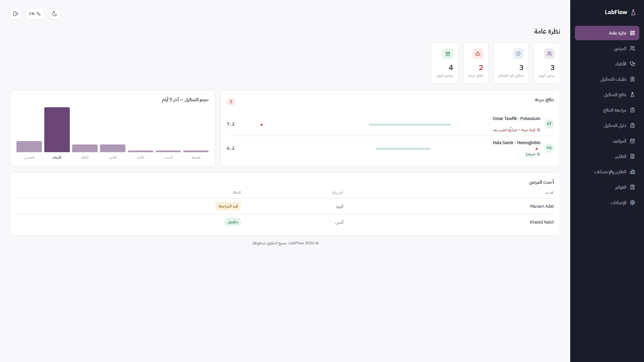Click the Hemoglobin reference range bar

[403, 149]
